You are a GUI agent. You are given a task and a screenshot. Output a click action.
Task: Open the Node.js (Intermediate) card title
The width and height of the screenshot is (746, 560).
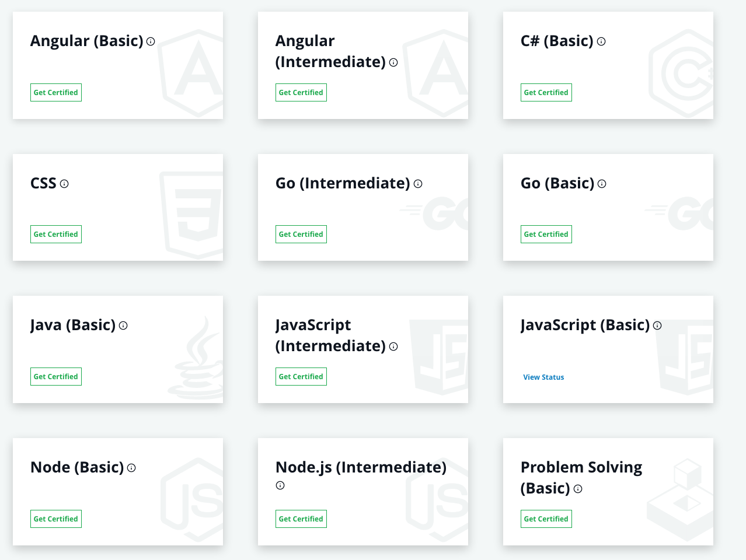tap(361, 467)
